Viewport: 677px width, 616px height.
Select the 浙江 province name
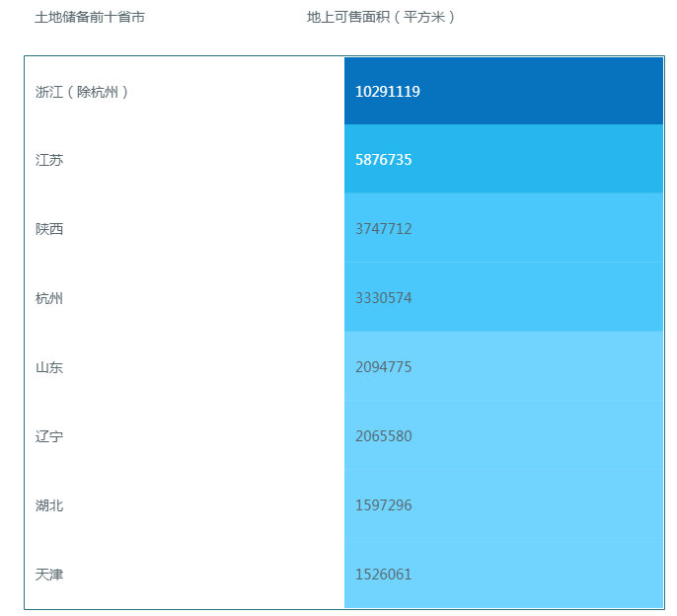49,92
